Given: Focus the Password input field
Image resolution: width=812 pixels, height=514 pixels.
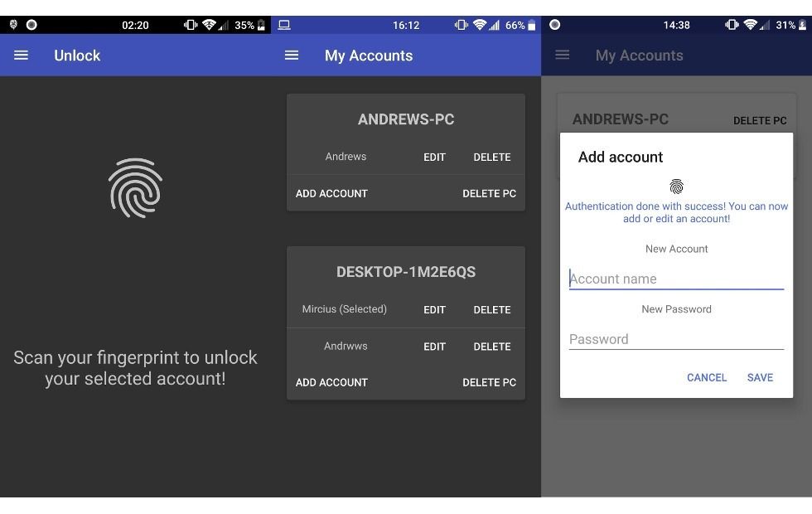Looking at the screenshot, I should coord(676,338).
